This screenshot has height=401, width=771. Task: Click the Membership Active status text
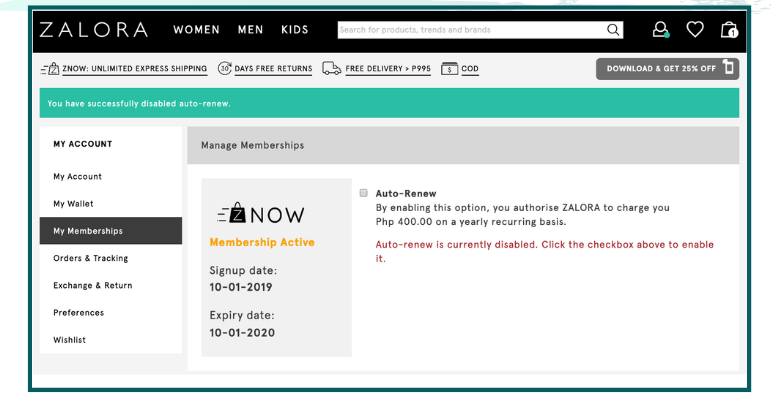coord(262,242)
